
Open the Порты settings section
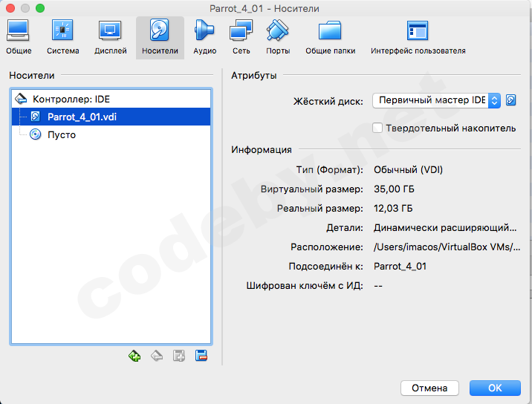click(278, 37)
